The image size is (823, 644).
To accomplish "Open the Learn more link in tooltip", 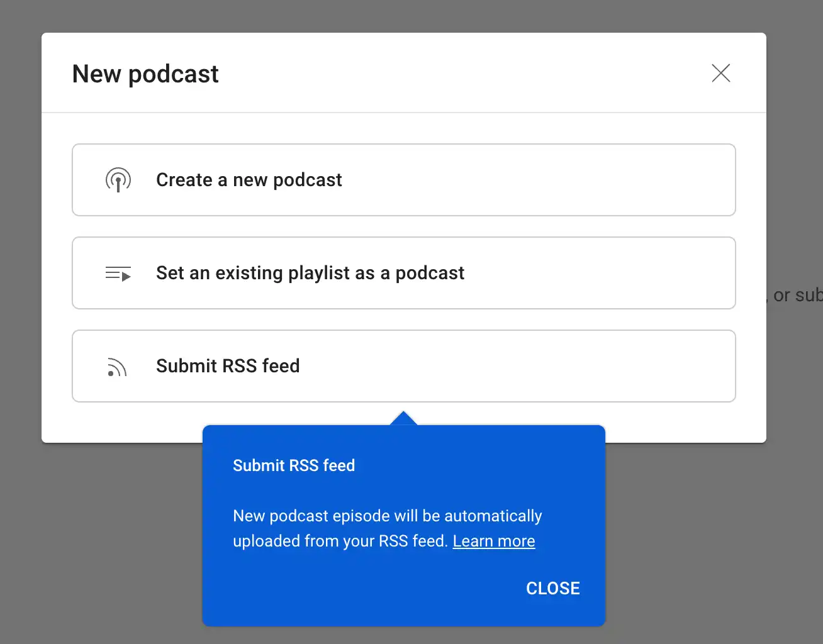I will click(x=494, y=541).
